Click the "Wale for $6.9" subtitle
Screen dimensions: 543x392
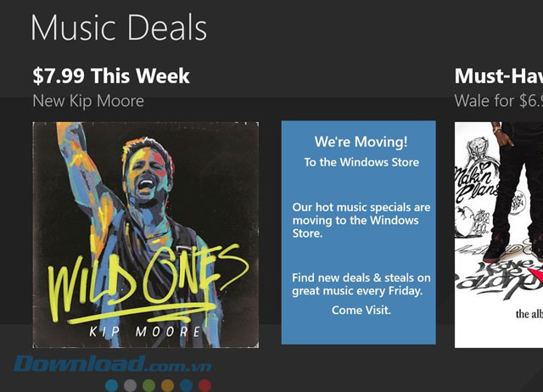point(498,101)
